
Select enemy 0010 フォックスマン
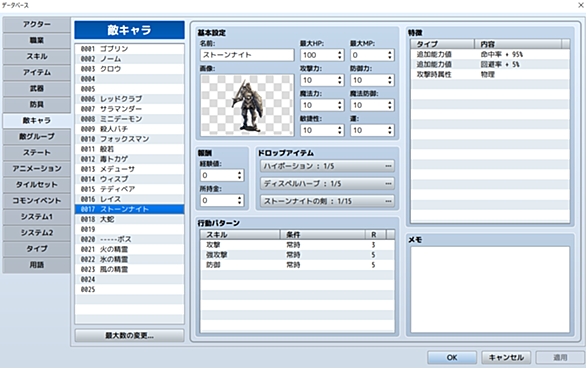click(129, 139)
